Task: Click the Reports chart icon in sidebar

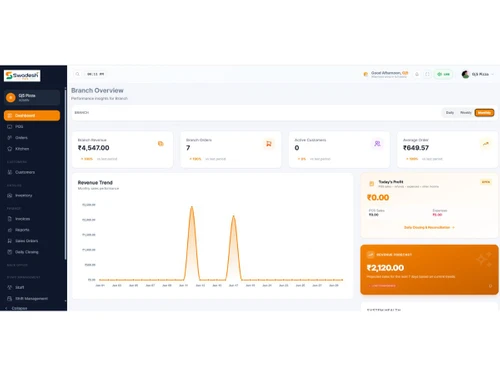Action: (x=10, y=230)
